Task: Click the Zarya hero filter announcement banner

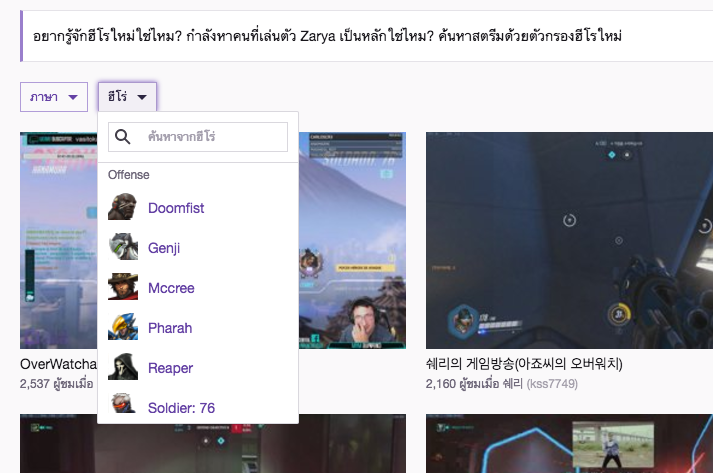Action: tap(367, 36)
